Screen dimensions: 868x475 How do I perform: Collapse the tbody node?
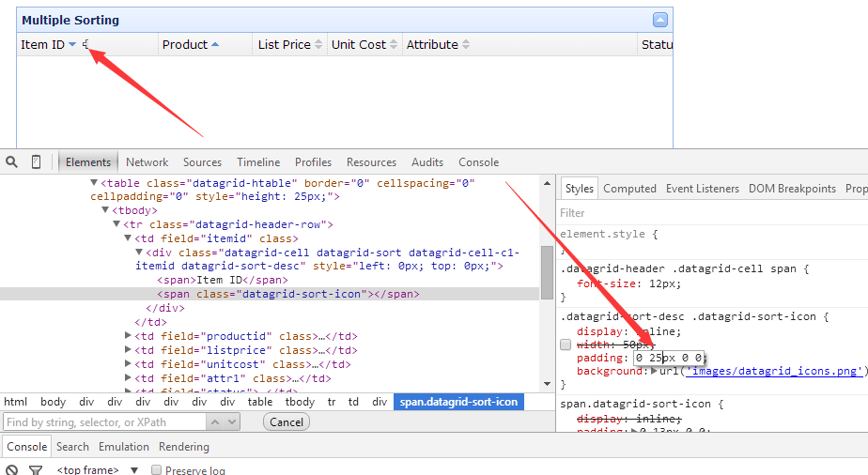pyautogui.click(x=105, y=210)
